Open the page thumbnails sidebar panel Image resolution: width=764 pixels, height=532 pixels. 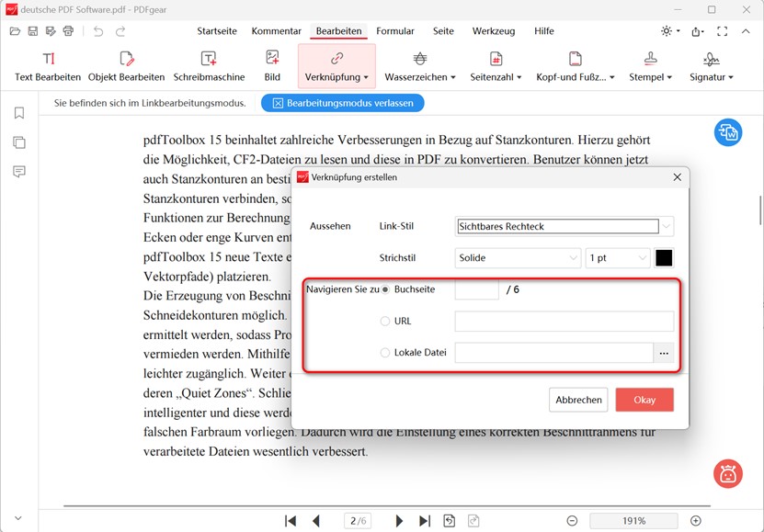click(x=19, y=142)
